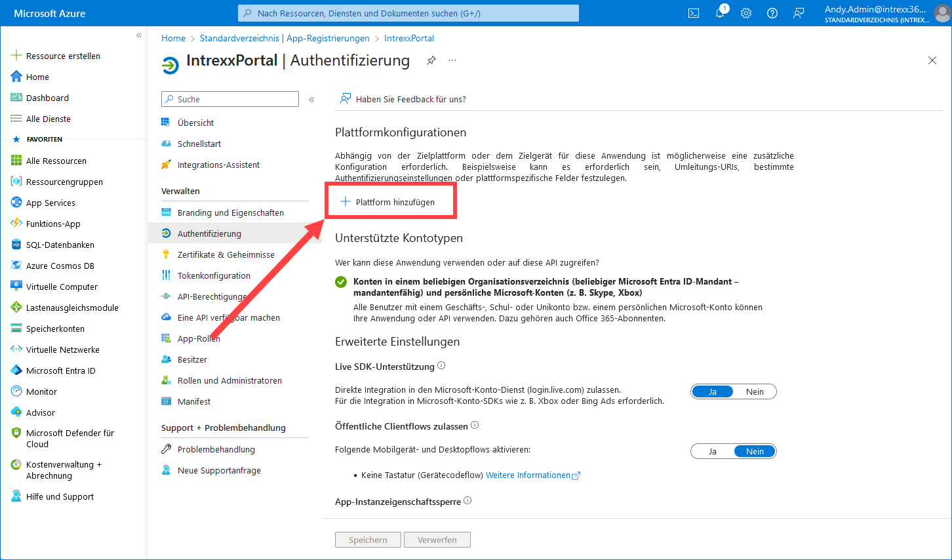Click Standardverzeichnis | App-Registrierungen breadcrumb
The height and width of the screenshot is (560, 952).
[285, 38]
